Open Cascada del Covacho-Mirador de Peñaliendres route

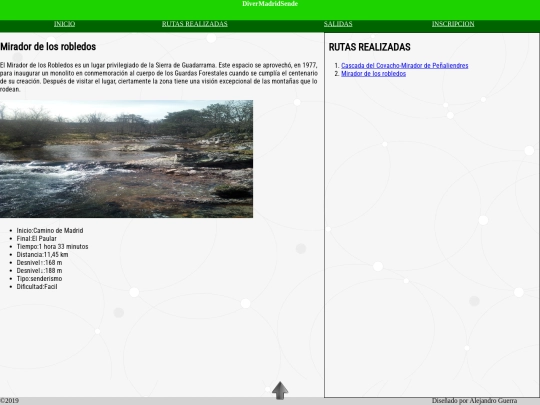pos(404,65)
